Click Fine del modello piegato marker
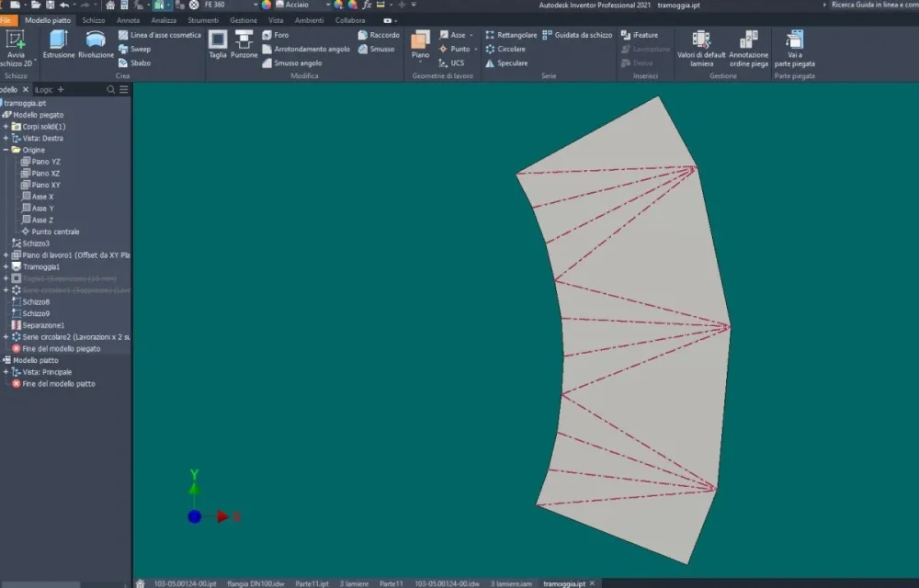The width and height of the screenshot is (919, 588). [56, 349]
